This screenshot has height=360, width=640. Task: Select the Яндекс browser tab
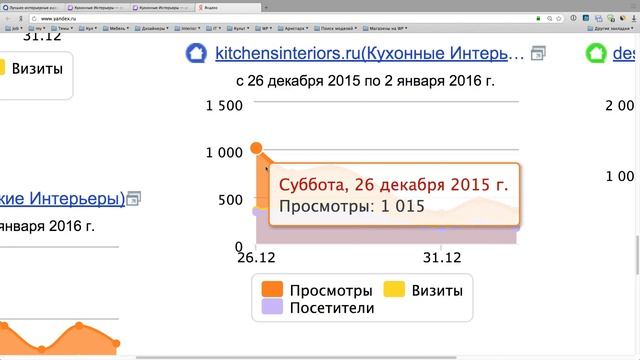tap(229, 8)
